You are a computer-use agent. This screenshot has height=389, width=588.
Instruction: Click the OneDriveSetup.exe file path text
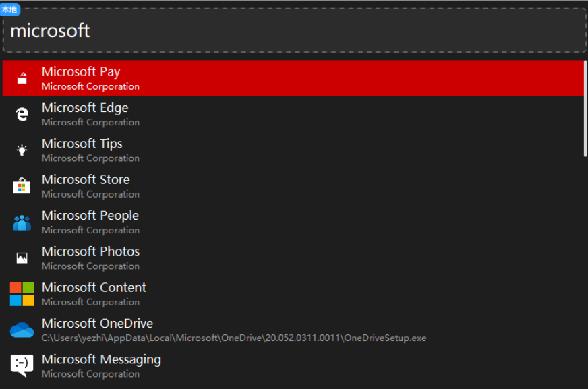(234, 338)
